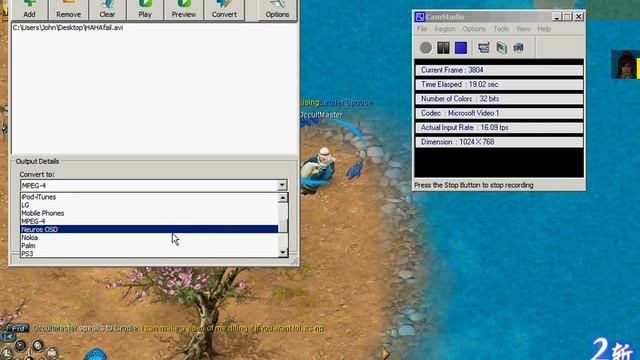Click the Preview toolbar button

(x=183, y=9)
